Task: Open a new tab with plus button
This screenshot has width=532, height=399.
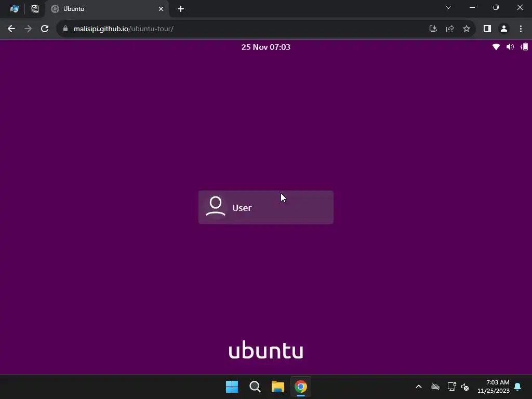Action: pos(181,9)
